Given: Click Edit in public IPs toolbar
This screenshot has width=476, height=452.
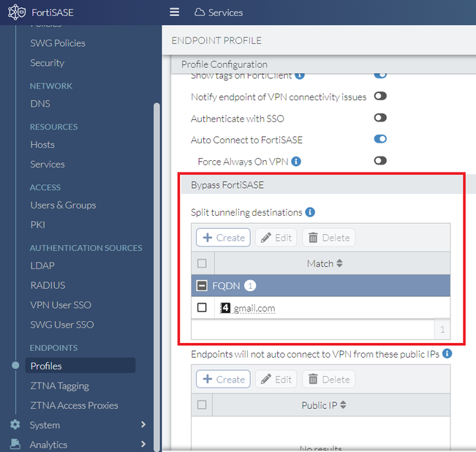Looking at the screenshot, I should [x=276, y=379].
